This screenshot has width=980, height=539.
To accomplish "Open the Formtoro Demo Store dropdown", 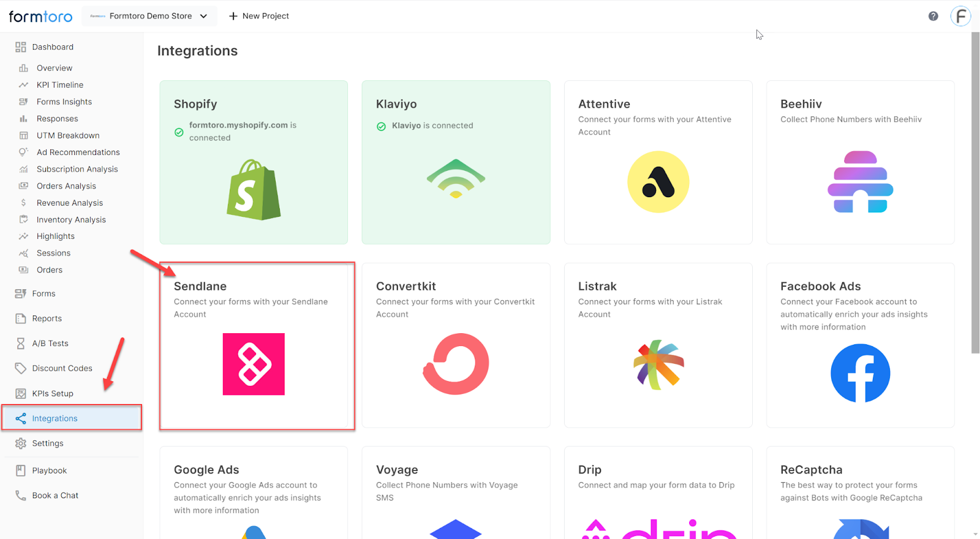I will tap(149, 16).
